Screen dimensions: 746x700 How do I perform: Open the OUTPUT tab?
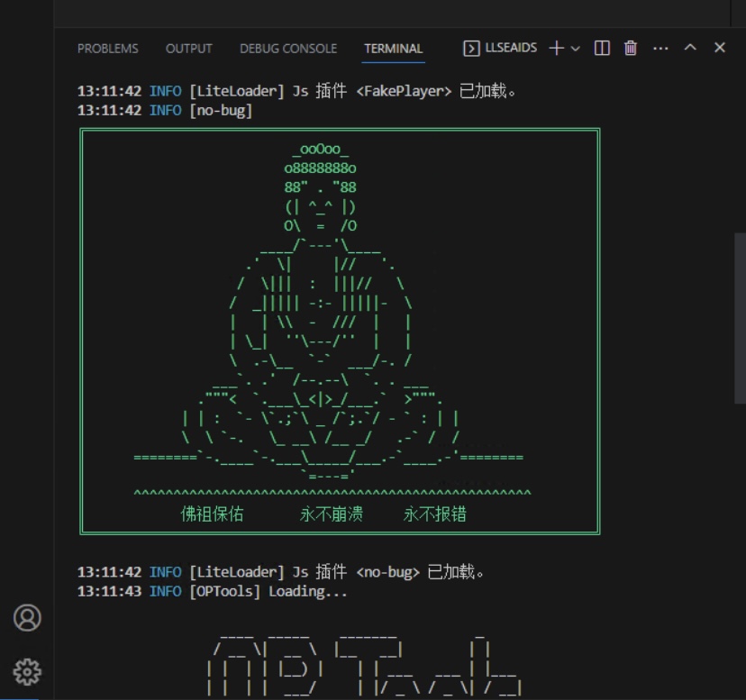[189, 49]
